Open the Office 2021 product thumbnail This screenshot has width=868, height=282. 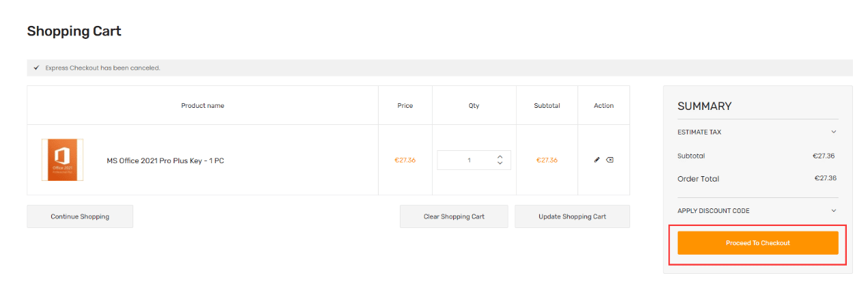(x=62, y=160)
